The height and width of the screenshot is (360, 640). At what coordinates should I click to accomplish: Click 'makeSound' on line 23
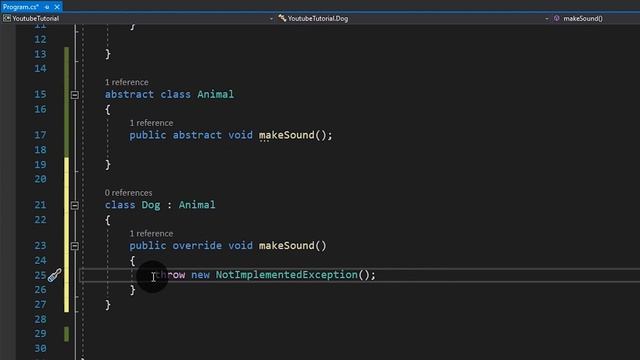(x=287, y=246)
